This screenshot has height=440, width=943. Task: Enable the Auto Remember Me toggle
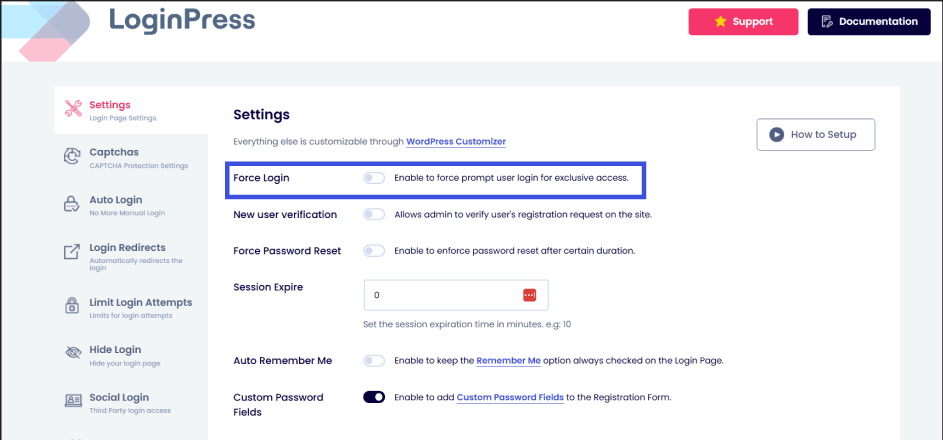(x=374, y=360)
